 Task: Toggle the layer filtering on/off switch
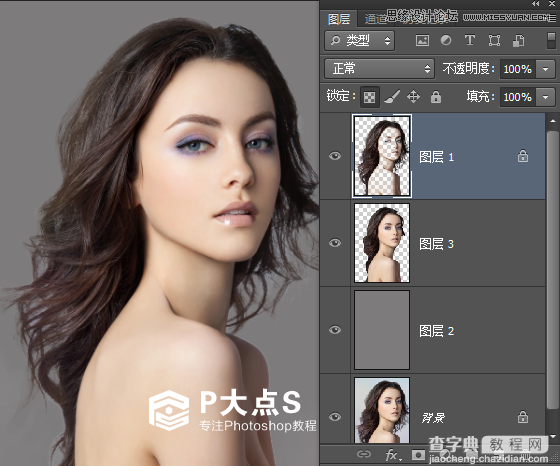[x=551, y=40]
